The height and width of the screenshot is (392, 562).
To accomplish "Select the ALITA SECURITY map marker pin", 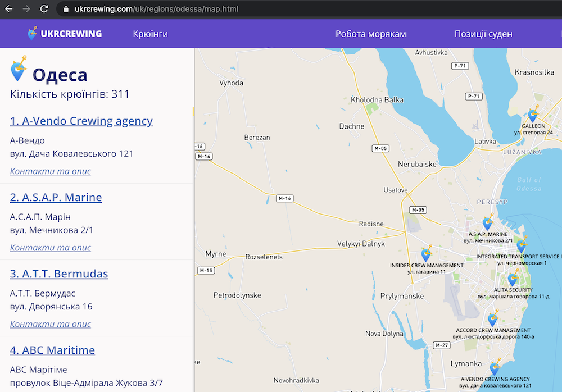I will coord(513,277).
